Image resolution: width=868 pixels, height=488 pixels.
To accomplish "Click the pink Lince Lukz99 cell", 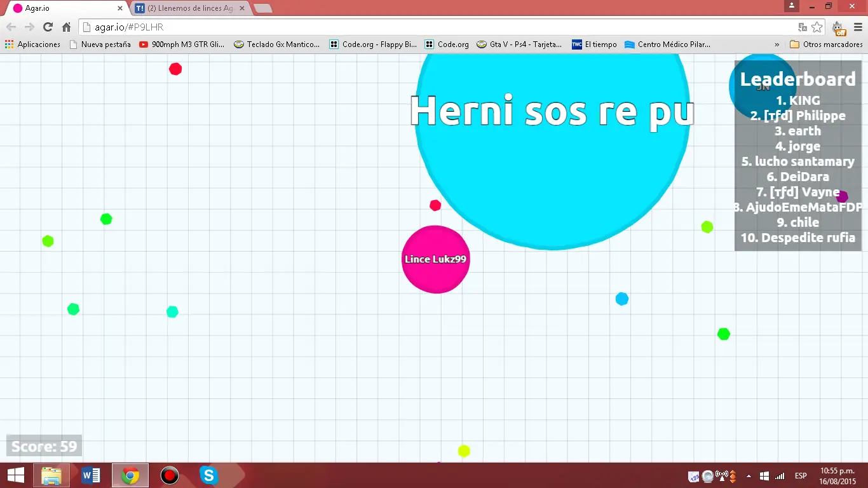I will pyautogui.click(x=436, y=259).
